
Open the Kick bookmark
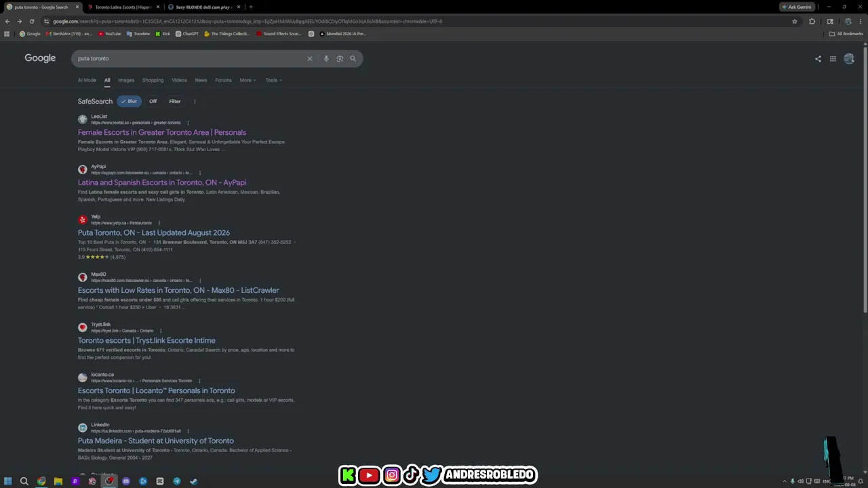pos(163,34)
